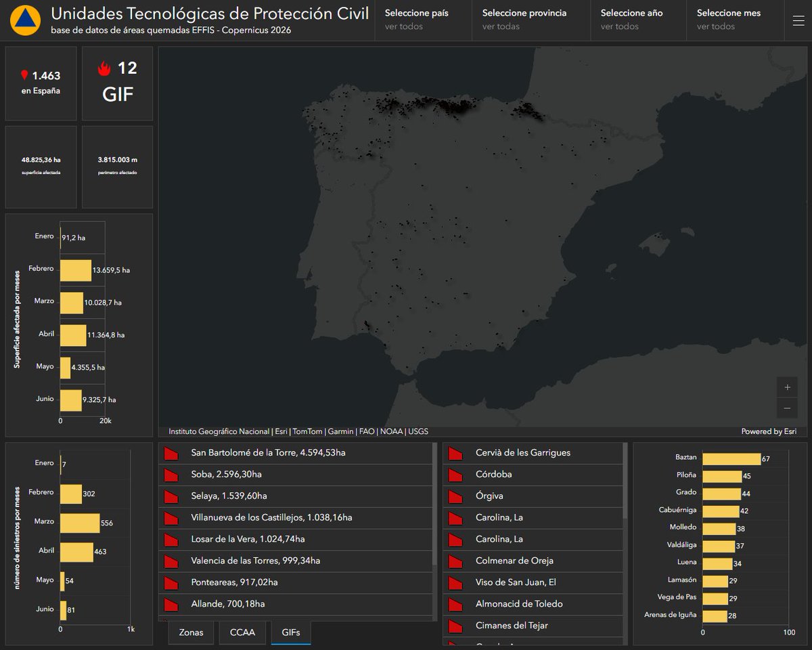Image resolution: width=812 pixels, height=650 pixels.
Task: Select Villanueva de los Castillejos row
Action: (296, 518)
